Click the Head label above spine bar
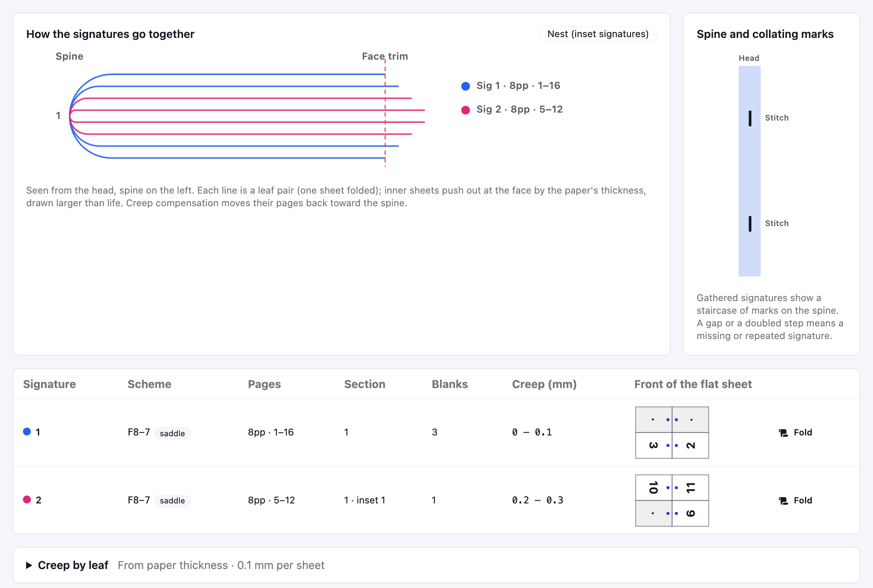Viewport: 873px width, 588px height. click(x=749, y=58)
